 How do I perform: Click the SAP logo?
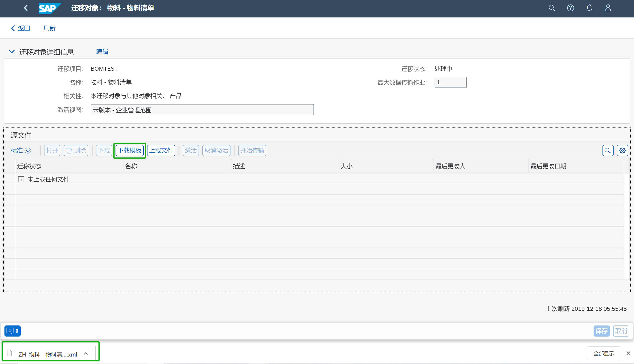point(50,8)
